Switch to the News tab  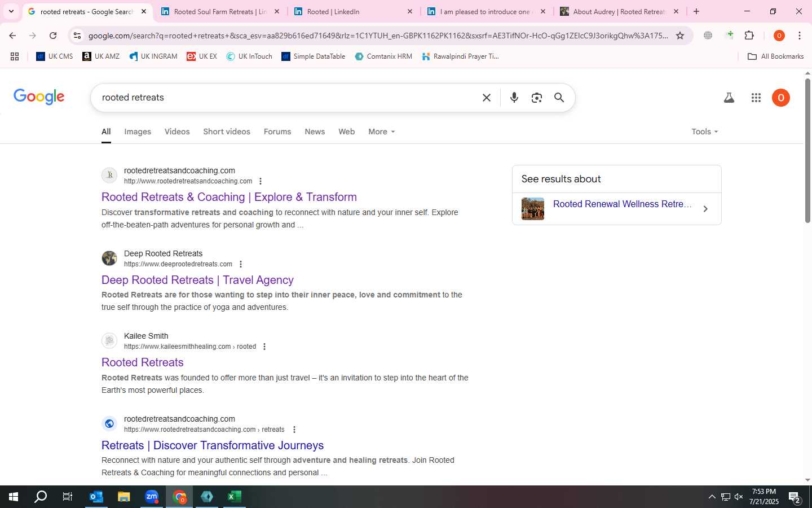point(315,132)
